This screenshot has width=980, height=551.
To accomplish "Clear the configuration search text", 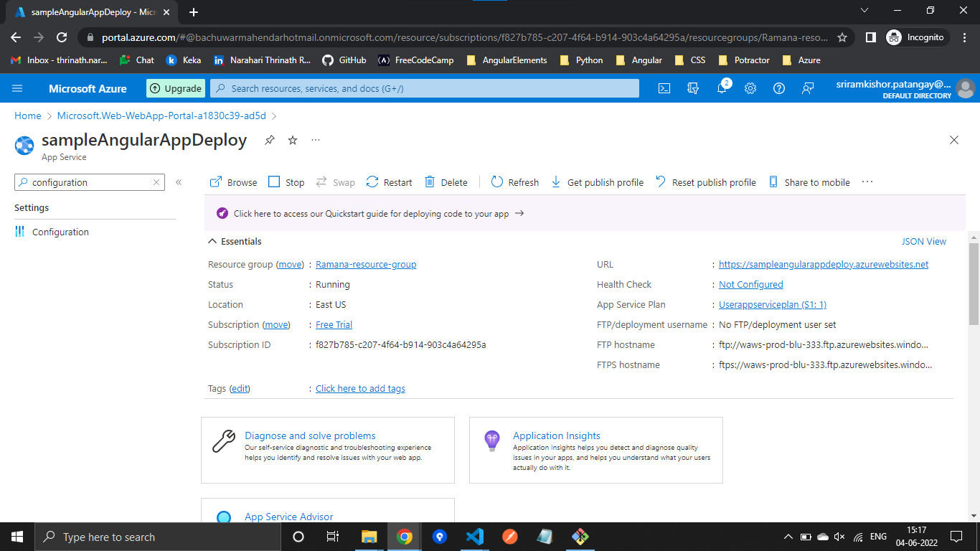I will (156, 182).
